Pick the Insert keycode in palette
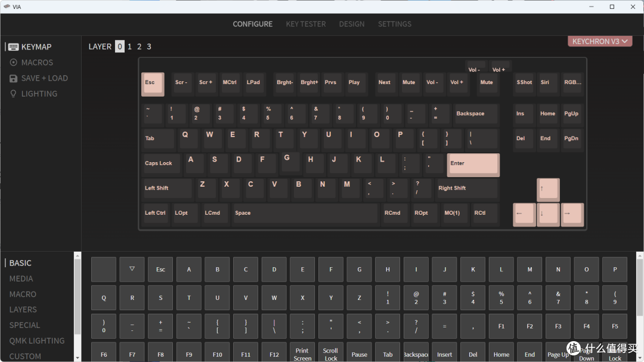644x362 pixels. (x=444, y=352)
